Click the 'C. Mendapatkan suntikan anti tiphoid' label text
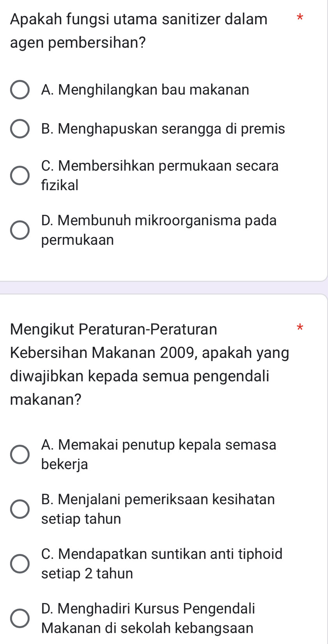Screen dimensions: 328x644 [x=161, y=563]
